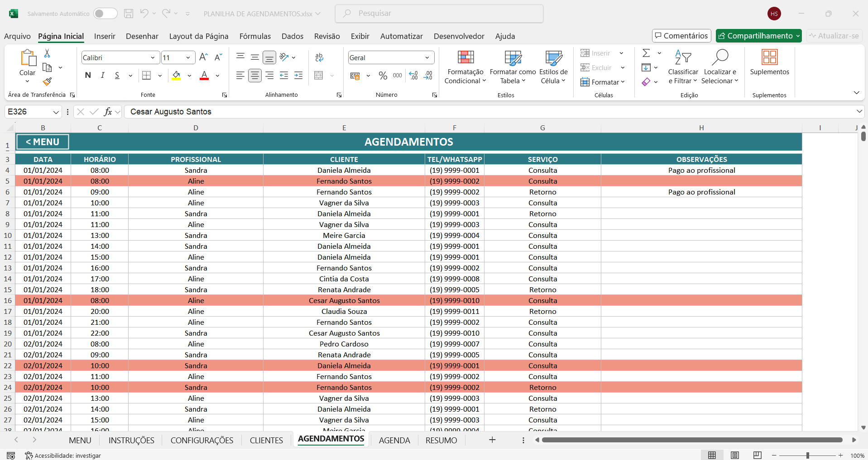Open Classificar e Filtrar dropdown
The width and height of the screenshot is (868, 460).
(683, 67)
